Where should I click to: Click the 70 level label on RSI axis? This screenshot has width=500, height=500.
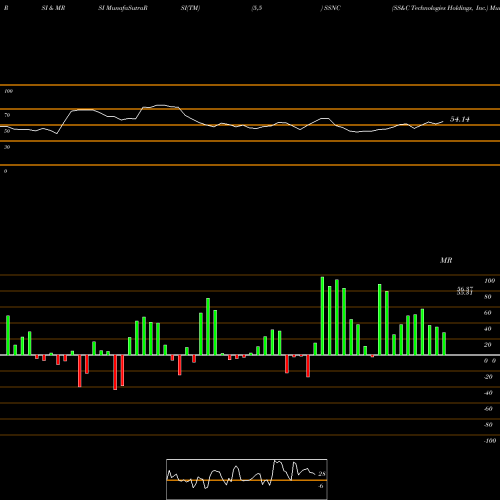7,115
